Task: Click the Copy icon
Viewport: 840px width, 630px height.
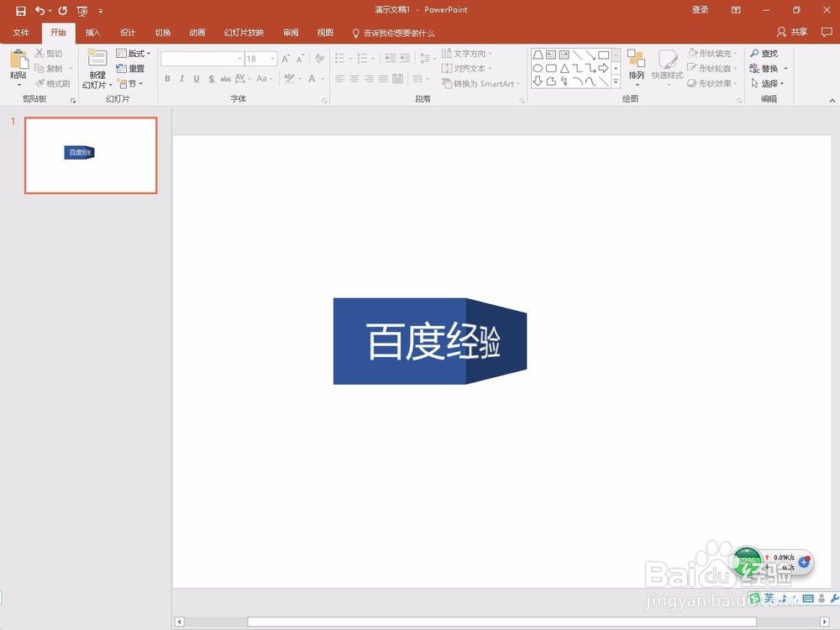Action: pyautogui.click(x=39, y=68)
